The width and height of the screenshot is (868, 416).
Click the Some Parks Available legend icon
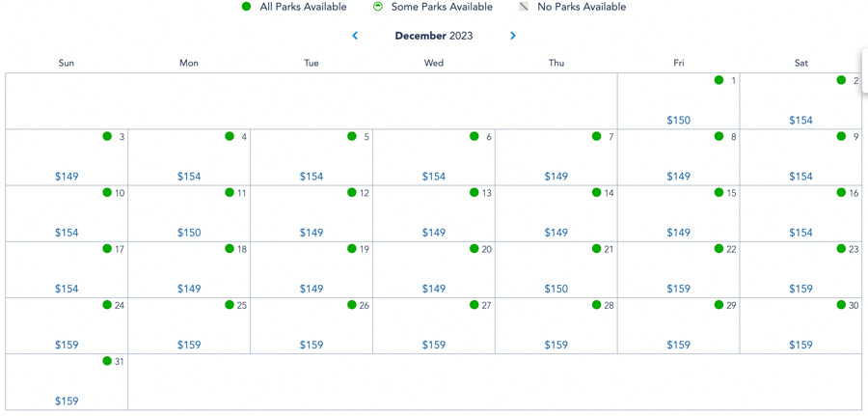point(378,7)
